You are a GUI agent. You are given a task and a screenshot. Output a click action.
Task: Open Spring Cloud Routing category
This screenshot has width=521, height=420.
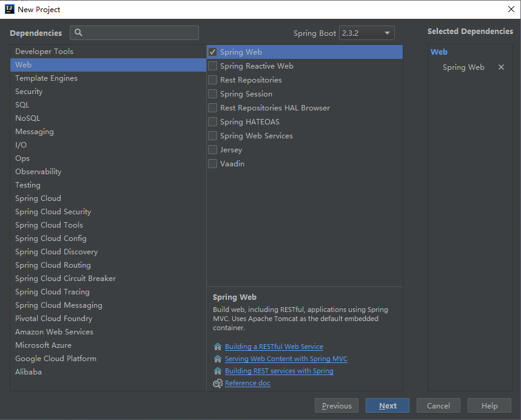[x=109, y=265]
